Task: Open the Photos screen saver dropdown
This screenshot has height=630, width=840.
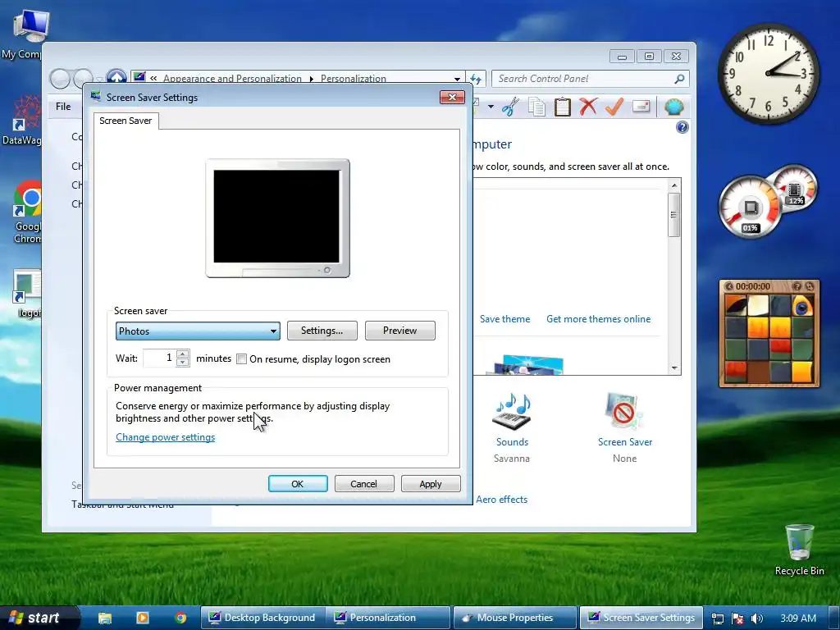Action: tap(198, 331)
